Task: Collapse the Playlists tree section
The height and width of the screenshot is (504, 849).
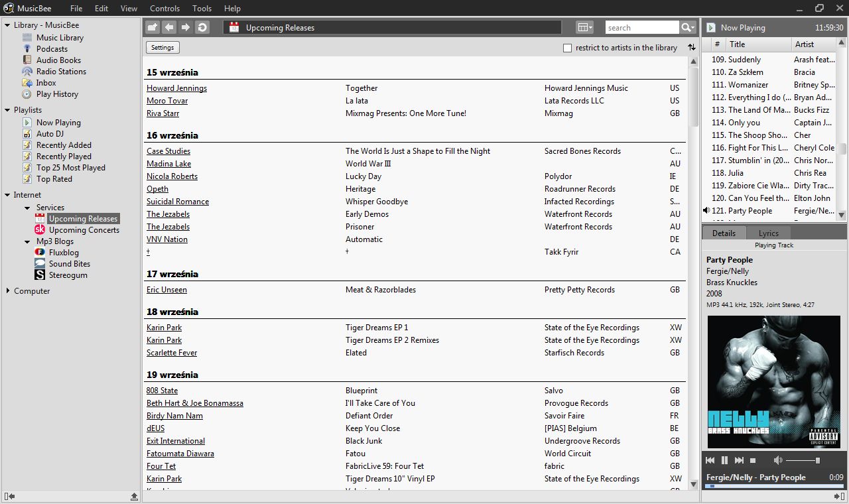Action: click(7, 110)
